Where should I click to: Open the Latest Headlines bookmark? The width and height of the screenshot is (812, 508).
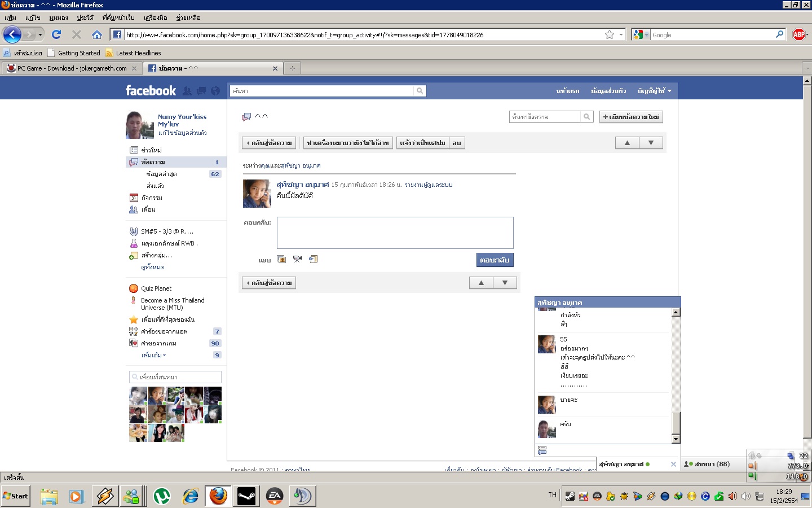133,53
